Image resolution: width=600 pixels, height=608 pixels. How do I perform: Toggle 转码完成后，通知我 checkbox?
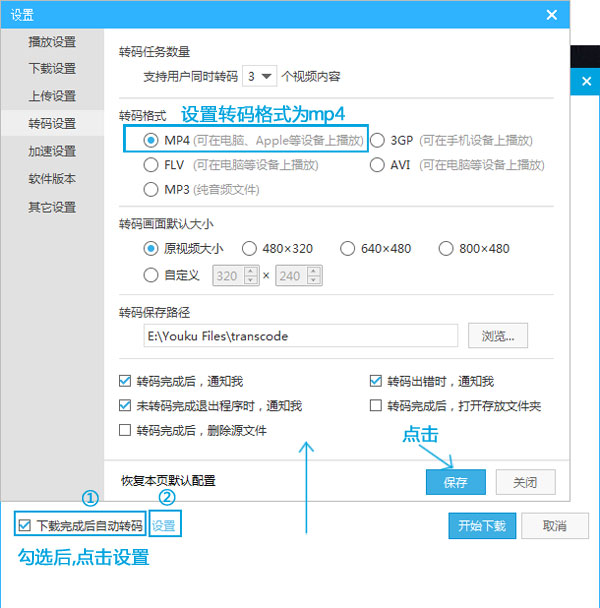click(x=125, y=381)
